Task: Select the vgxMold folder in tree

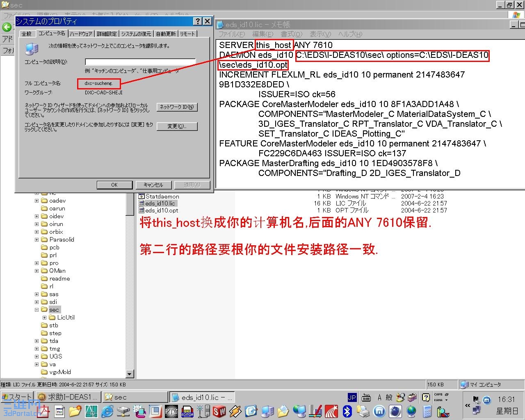Action: coord(60,372)
